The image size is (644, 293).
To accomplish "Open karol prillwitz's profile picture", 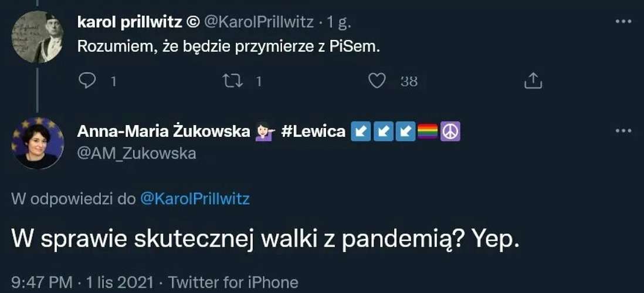I will pyautogui.click(x=38, y=37).
